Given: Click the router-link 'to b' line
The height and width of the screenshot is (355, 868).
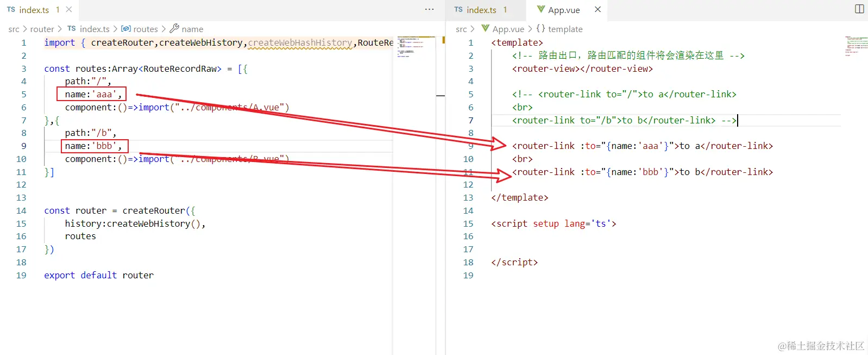Looking at the screenshot, I should [643, 172].
